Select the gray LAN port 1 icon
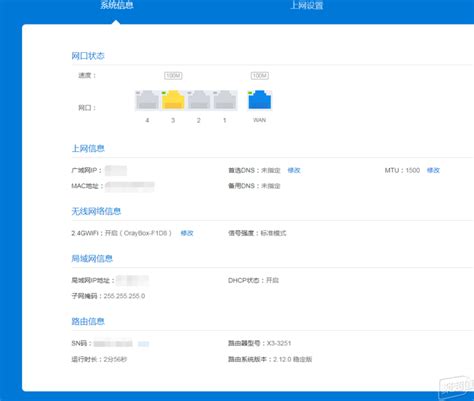The height and width of the screenshot is (401, 474). point(225,100)
